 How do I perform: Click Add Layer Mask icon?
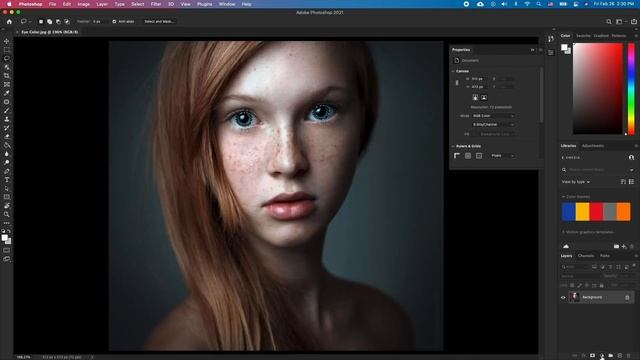click(593, 356)
